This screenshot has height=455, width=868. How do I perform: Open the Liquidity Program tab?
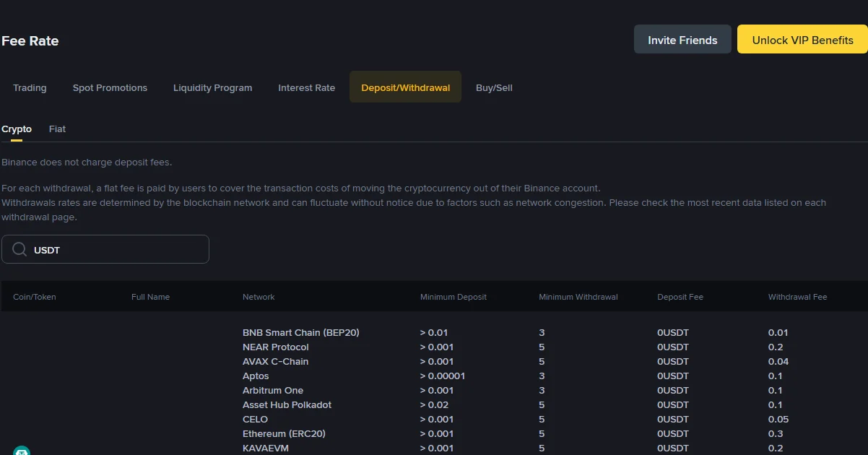click(212, 87)
